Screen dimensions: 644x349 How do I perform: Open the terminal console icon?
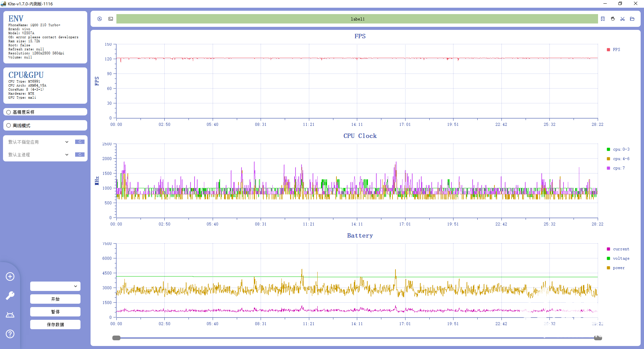111,19
